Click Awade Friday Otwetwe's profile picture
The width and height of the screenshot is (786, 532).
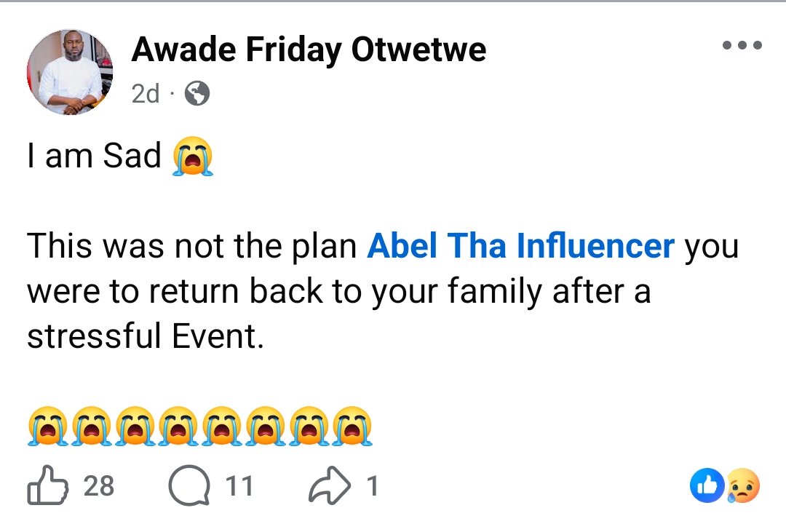pos(70,72)
